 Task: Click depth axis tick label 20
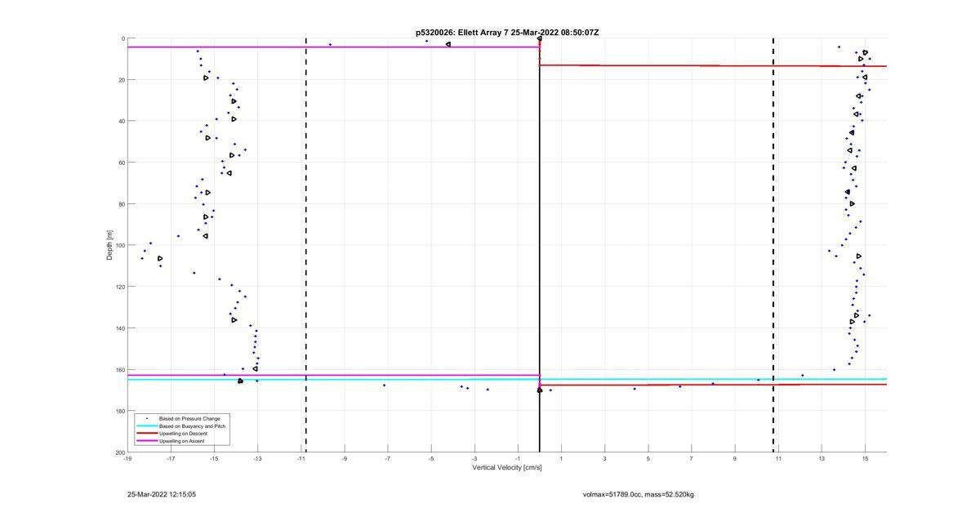coord(121,80)
